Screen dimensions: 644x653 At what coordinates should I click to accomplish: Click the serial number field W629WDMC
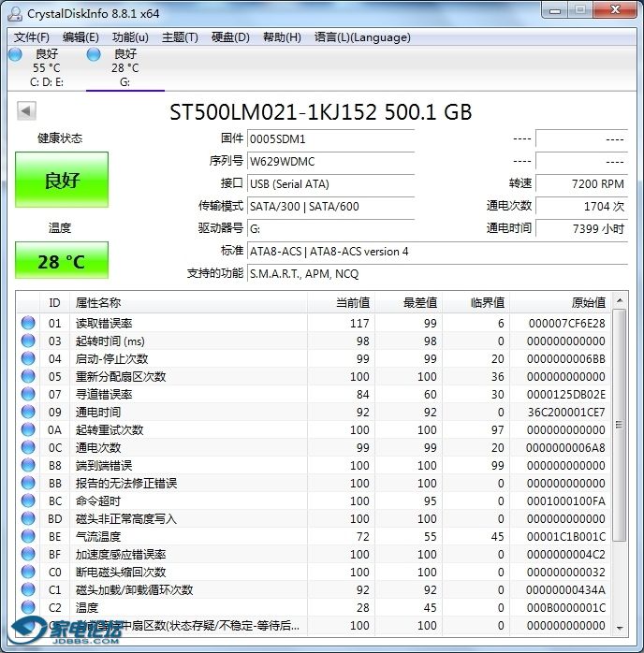click(330, 161)
